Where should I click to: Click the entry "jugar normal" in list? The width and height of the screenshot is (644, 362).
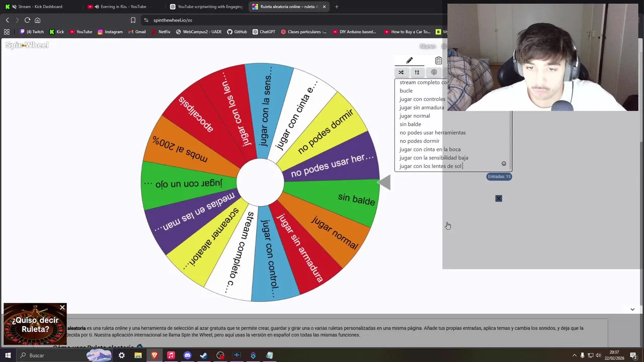coord(415,116)
